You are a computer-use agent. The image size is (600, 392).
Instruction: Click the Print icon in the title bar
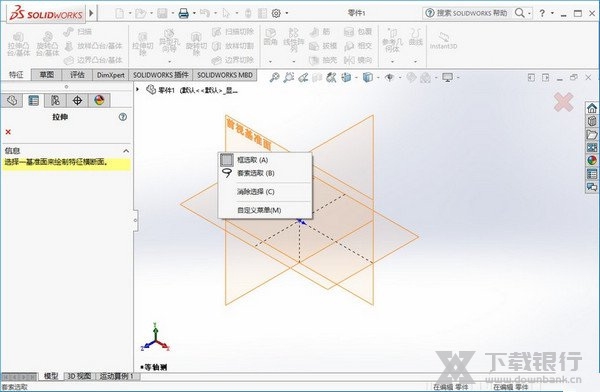184,13
